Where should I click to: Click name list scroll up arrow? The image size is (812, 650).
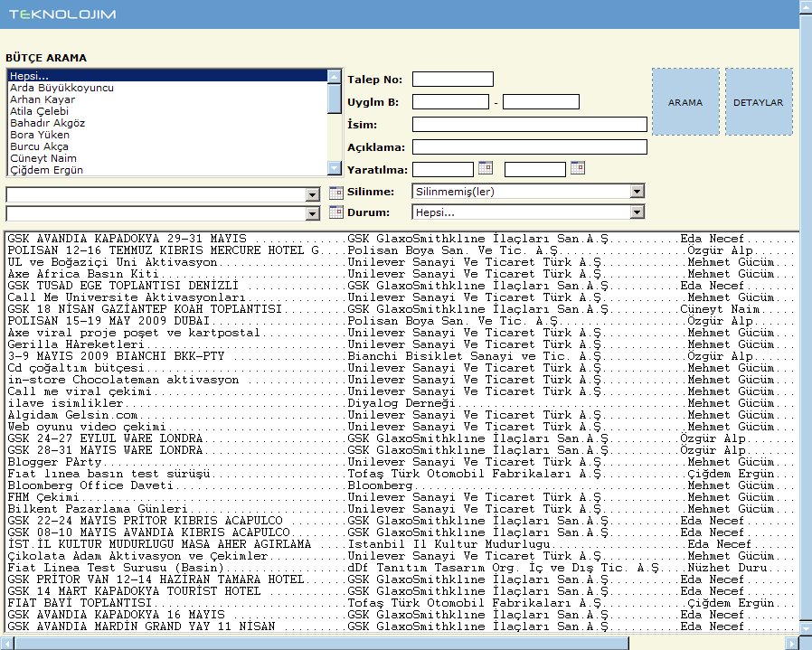coord(335,77)
